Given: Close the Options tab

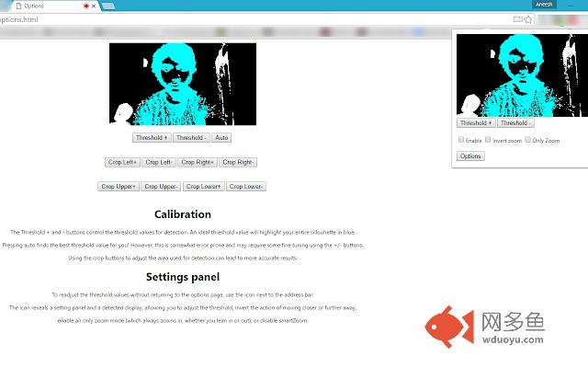Looking at the screenshot, I should 94,6.
